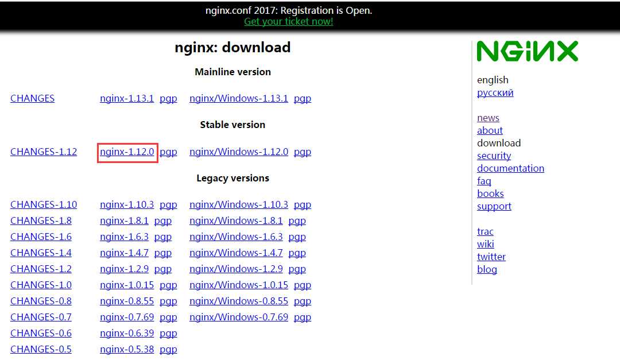This screenshot has width=620, height=364.
Task: Click the NGINX logo
Action: tap(527, 51)
